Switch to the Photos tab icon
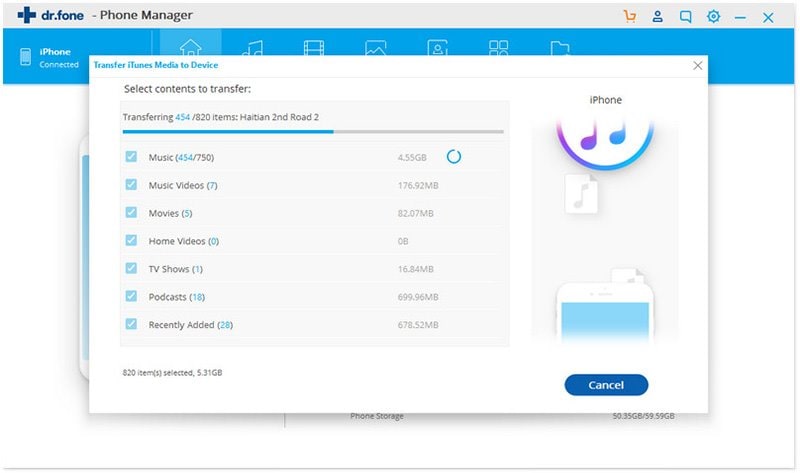 point(376,48)
